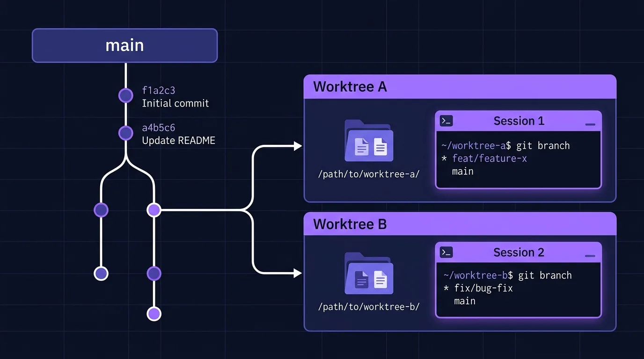Click the '* fix/bug-fix' branch line

coord(478,288)
